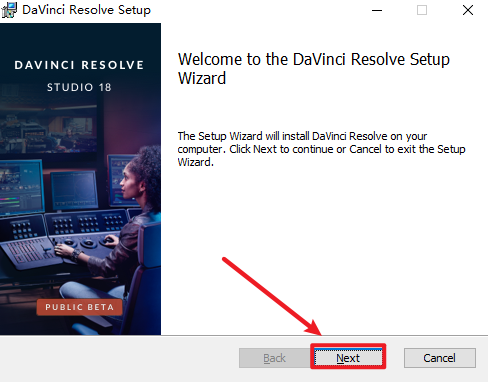Image resolution: width=488 pixels, height=382 pixels.
Task: Click the greyed-out Back button
Action: pos(275,358)
